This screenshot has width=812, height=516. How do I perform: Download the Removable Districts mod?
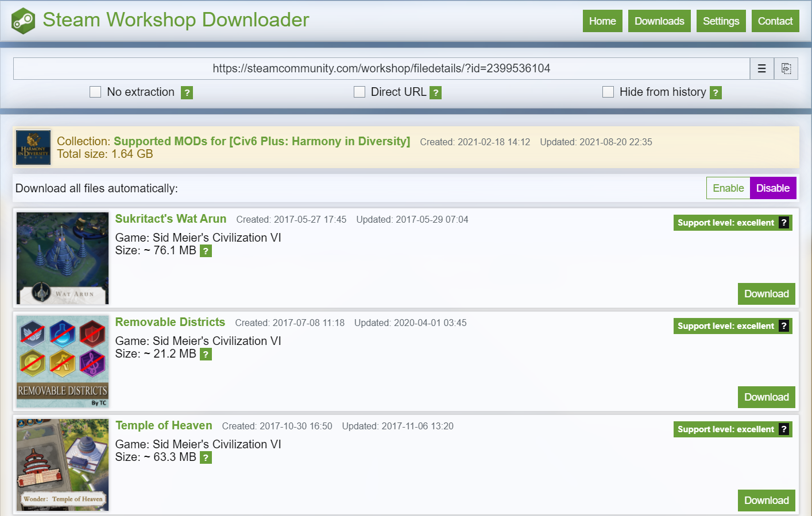(x=767, y=397)
